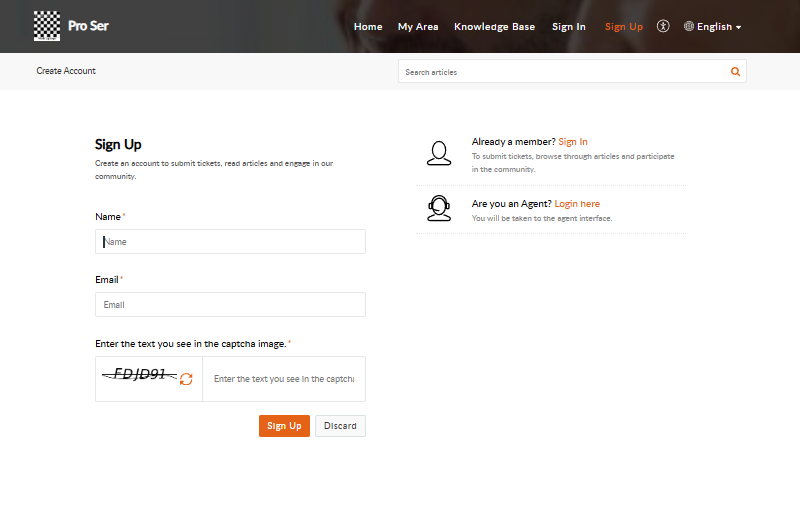Click the agent headset icon
The width and height of the screenshot is (800, 524).
(438, 208)
